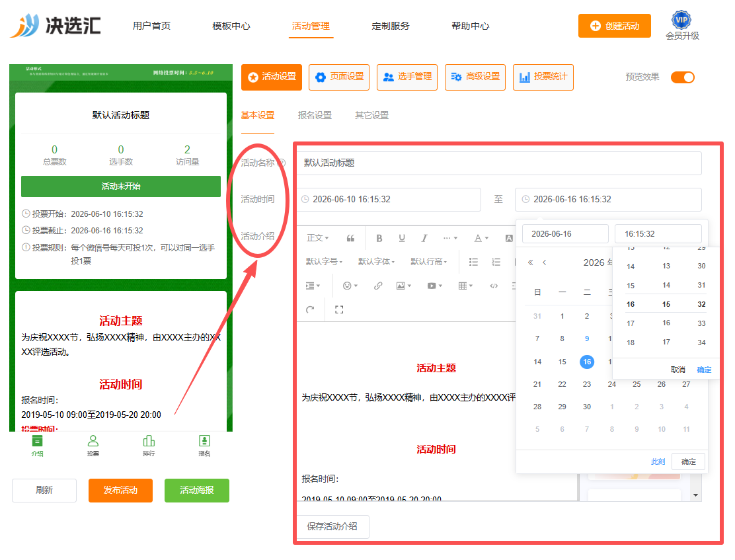Select the 选手管理 section button
Screen dimensions: 735x560
pyautogui.click(x=407, y=77)
